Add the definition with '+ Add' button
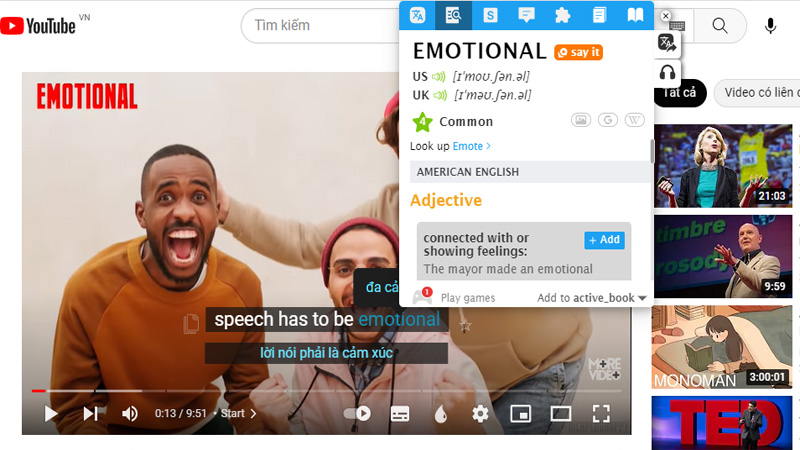800x450 pixels. click(x=604, y=240)
